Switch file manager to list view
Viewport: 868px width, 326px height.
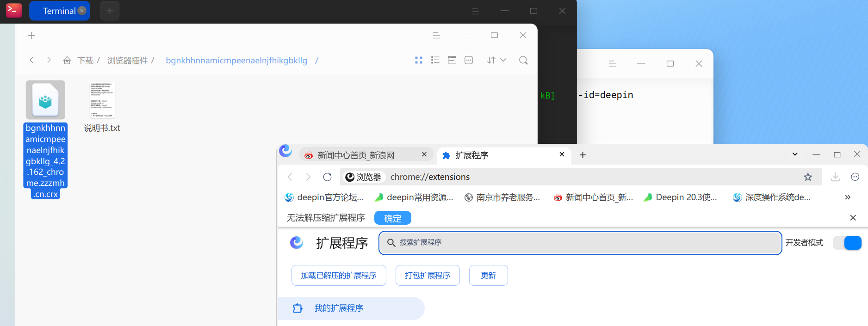[435, 60]
